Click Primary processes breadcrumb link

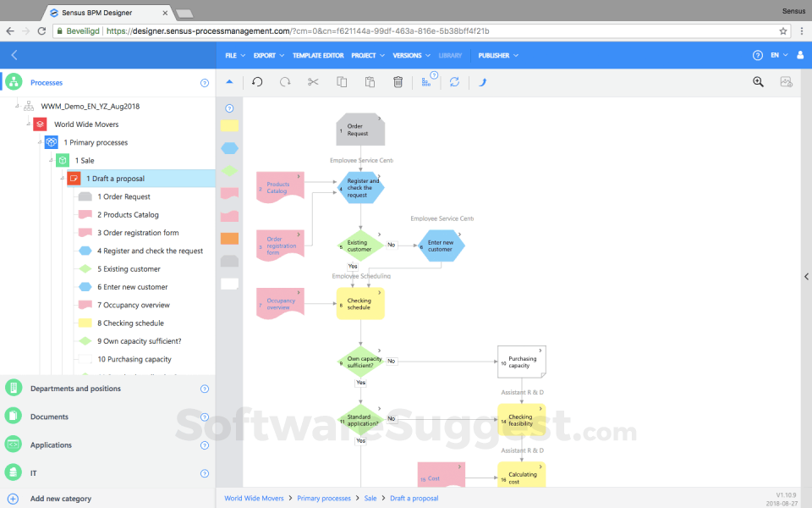point(324,498)
